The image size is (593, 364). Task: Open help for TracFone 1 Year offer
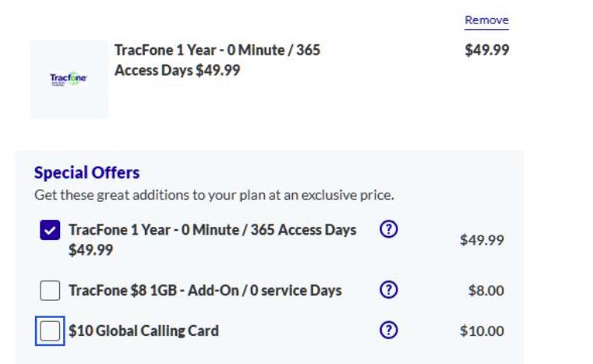point(388,229)
